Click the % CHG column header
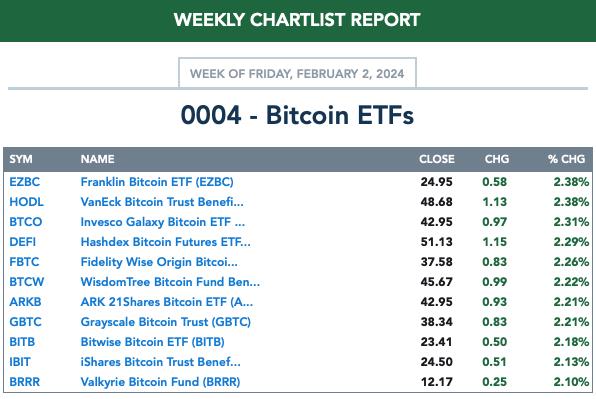Screen dimensions: 596x399 (566, 159)
